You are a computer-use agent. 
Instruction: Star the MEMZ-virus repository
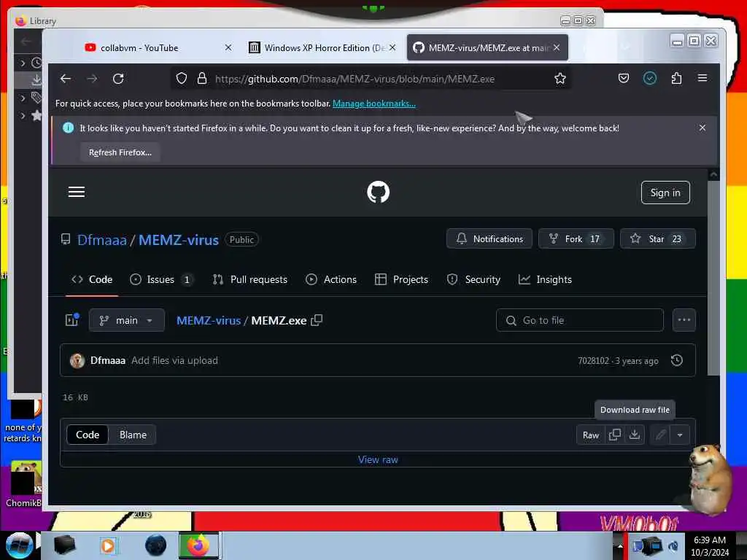pyautogui.click(x=657, y=238)
